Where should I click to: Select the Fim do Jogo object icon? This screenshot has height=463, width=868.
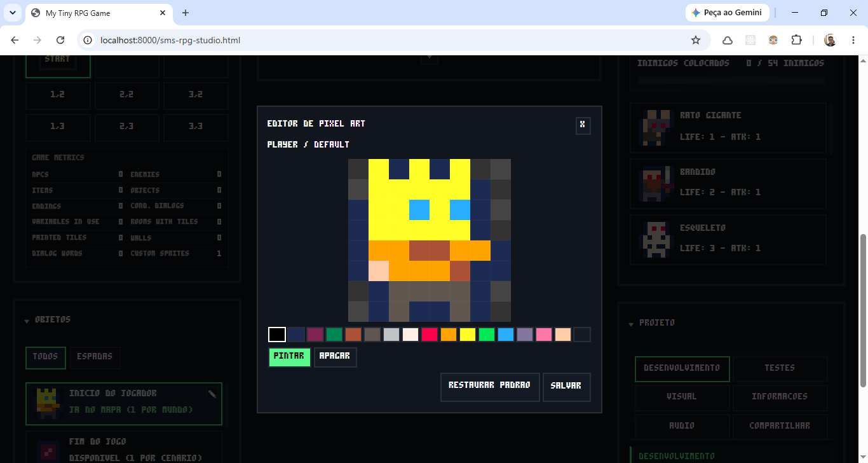[x=48, y=451]
